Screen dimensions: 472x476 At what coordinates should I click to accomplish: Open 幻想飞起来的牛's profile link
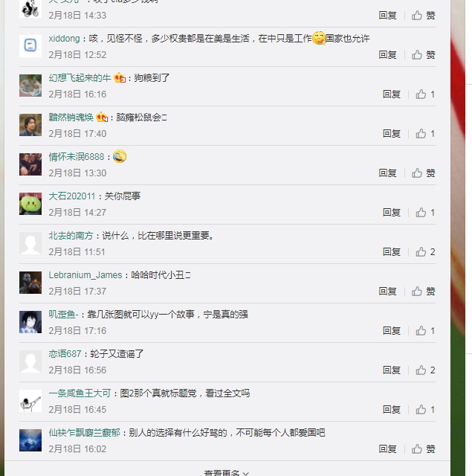coord(80,77)
